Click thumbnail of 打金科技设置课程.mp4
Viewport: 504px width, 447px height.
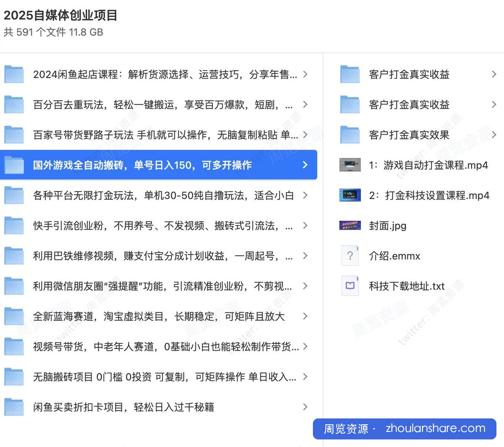(350, 195)
